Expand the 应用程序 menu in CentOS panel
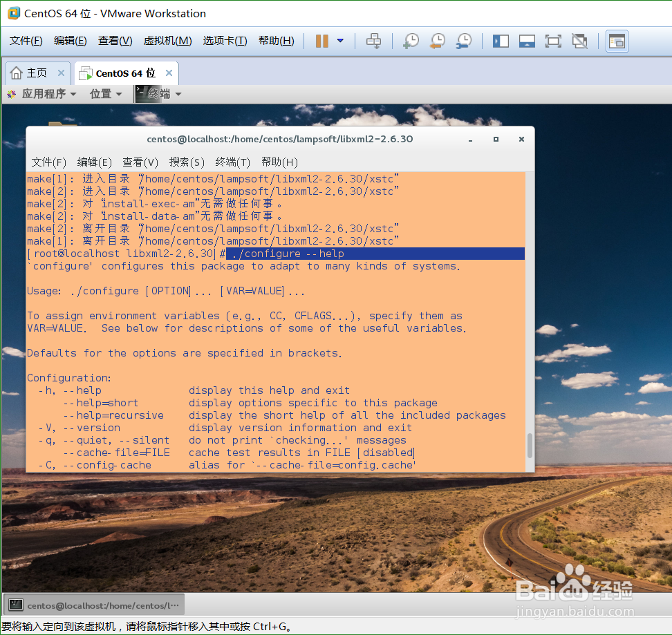672x635 pixels. pos(42,94)
